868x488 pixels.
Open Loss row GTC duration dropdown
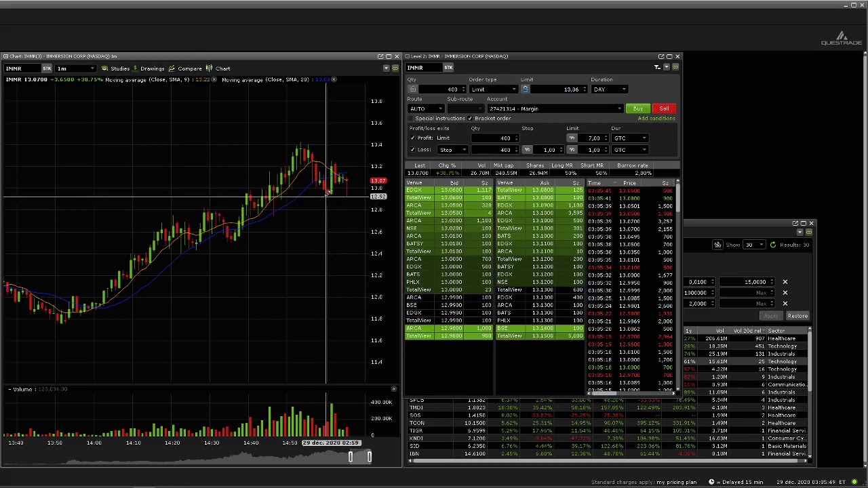pyautogui.click(x=631, y=150)
